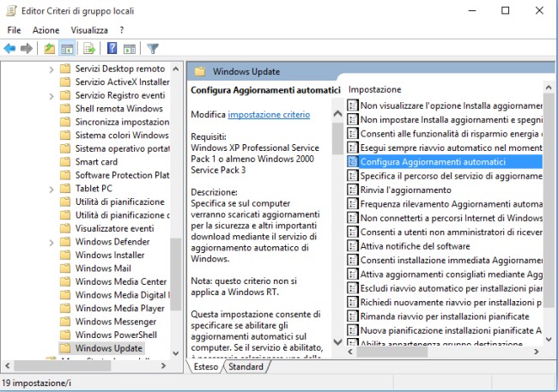This screenshot has width=558, height=392.
Task: Click the icon beside Rimanda riavvio per installazioni pianificate
Action: point(352,317)
